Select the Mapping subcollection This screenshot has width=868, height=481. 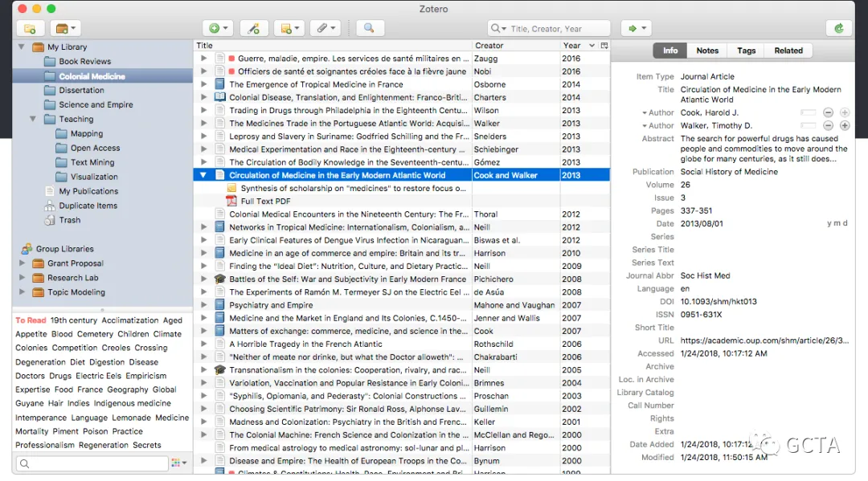(x=86, y=133)
